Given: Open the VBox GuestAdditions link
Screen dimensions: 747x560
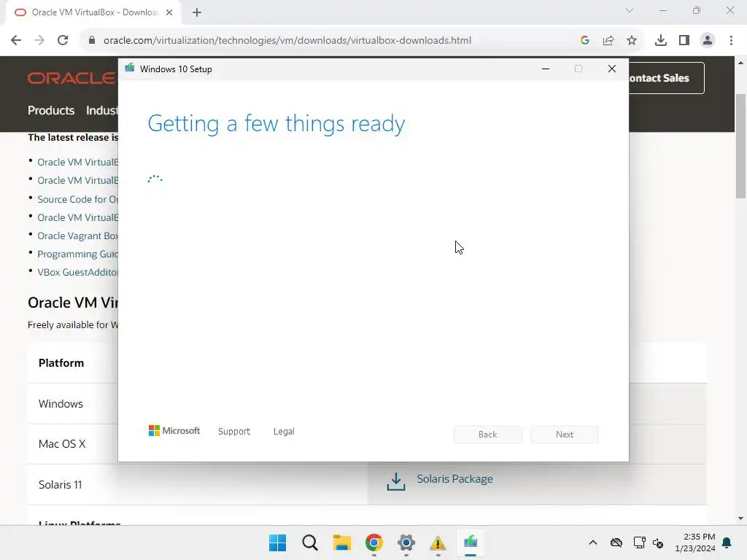Looking at the screenshot, I should point(77,273).
